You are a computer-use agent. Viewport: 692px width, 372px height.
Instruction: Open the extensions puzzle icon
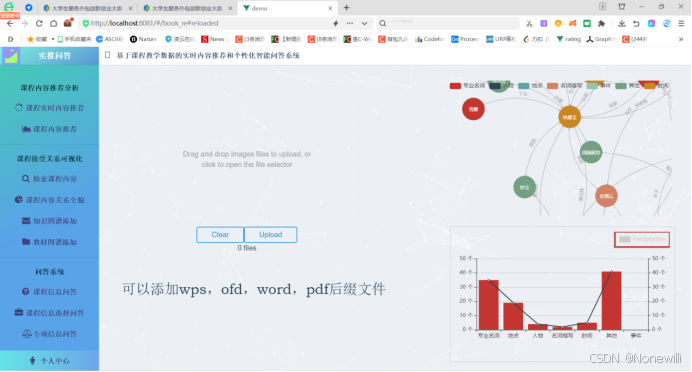(x=601, y=23)
